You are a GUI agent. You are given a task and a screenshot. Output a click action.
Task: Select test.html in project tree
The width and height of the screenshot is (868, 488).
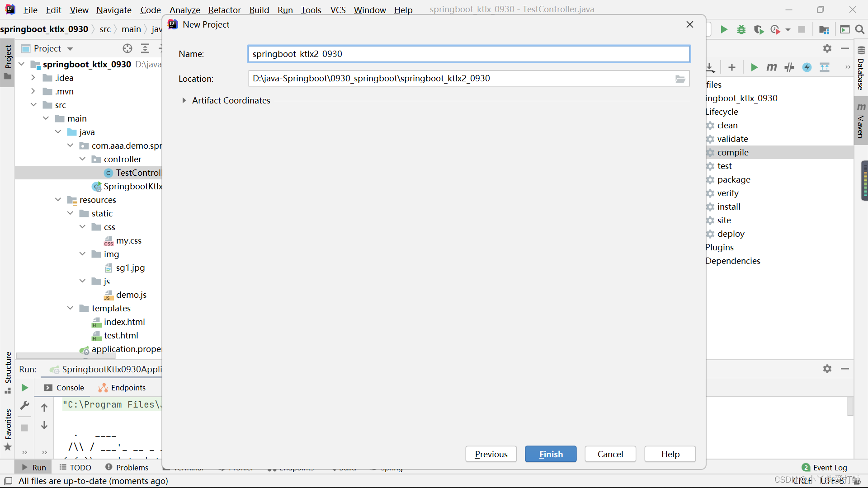pos(121,336)
